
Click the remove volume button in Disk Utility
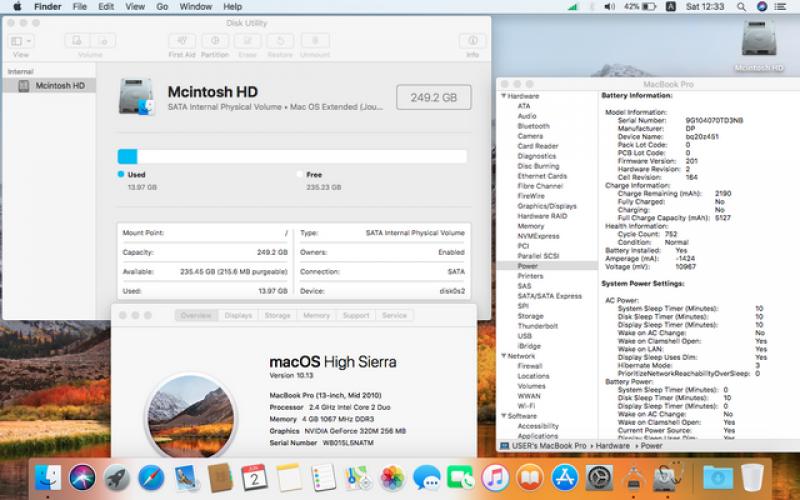coord(103,41)
